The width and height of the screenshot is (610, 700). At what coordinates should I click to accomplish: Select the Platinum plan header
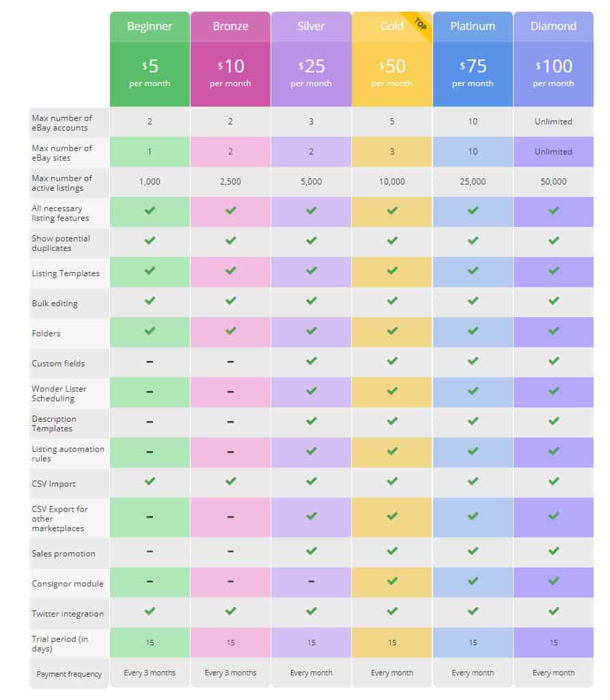(473, 27)
